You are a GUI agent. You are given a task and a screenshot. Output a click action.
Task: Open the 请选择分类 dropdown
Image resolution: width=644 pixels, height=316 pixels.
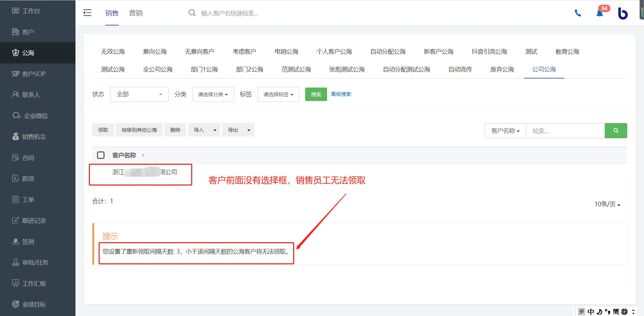213,94
